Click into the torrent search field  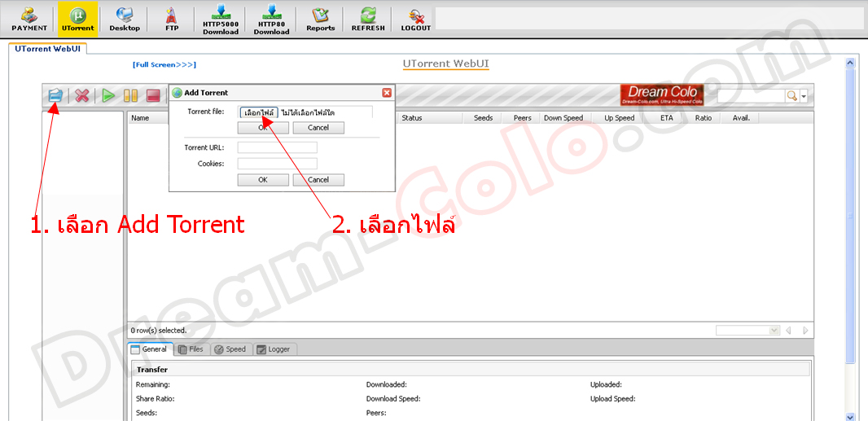(x=752, y=96)
